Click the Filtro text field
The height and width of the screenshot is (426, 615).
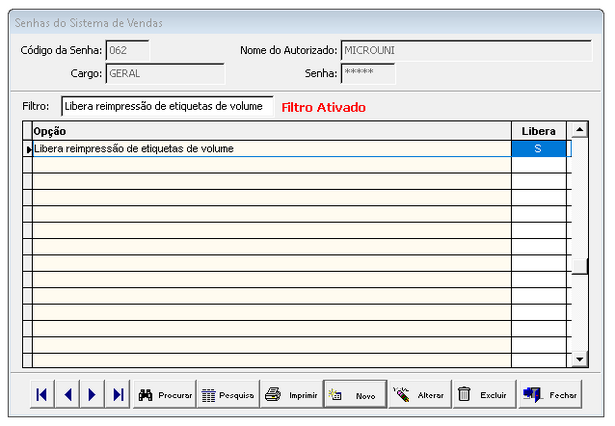click(166, 106)
